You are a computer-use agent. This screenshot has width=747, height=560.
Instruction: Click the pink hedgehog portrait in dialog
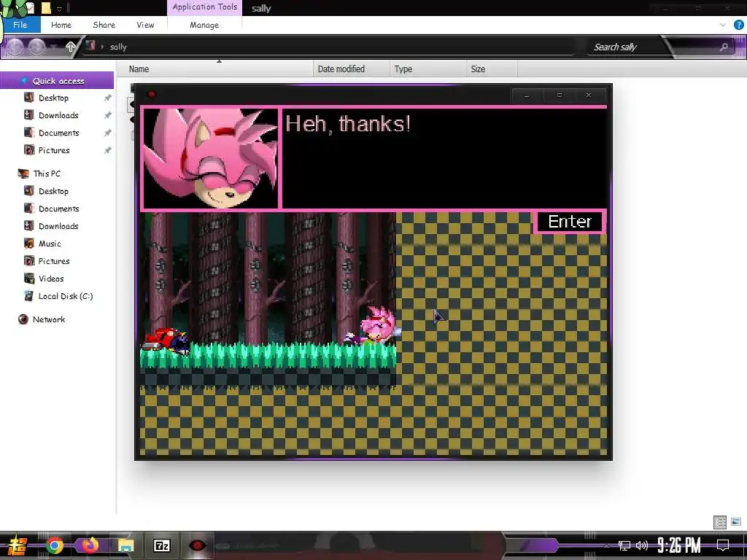211,158
